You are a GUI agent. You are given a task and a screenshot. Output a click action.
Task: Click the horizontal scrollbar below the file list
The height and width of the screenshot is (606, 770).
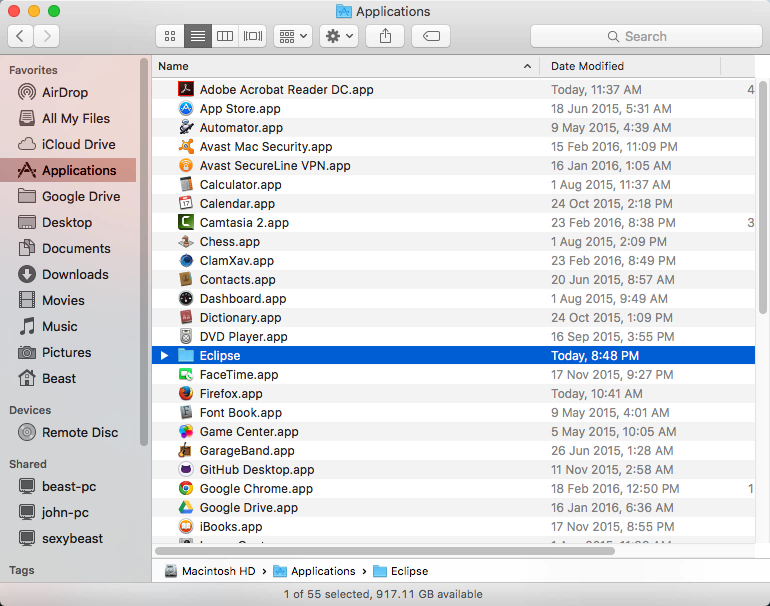click(385, 551)
